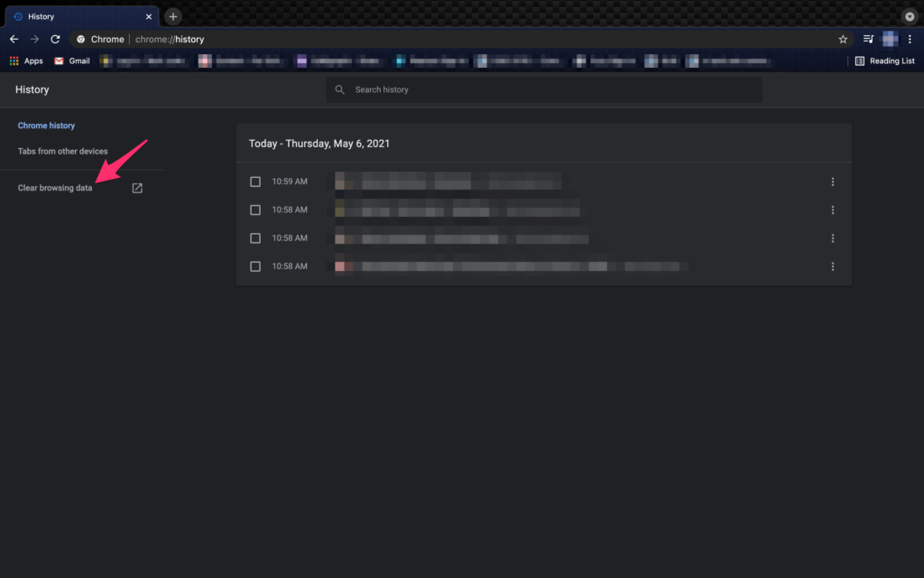Viewport: 924px width, 578px height.
Task: Click the Clear browsing data link
Action: tap(55, 188)
